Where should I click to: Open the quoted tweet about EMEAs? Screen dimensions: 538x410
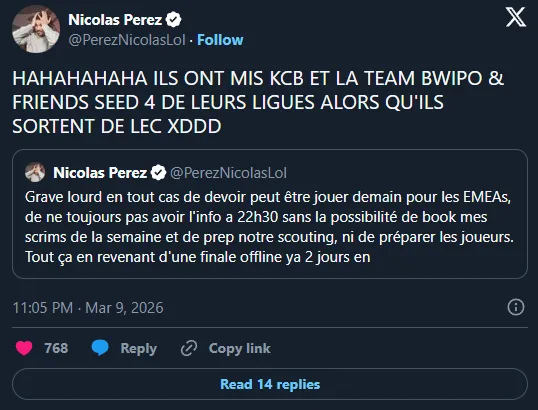click(x=270, y=214)
